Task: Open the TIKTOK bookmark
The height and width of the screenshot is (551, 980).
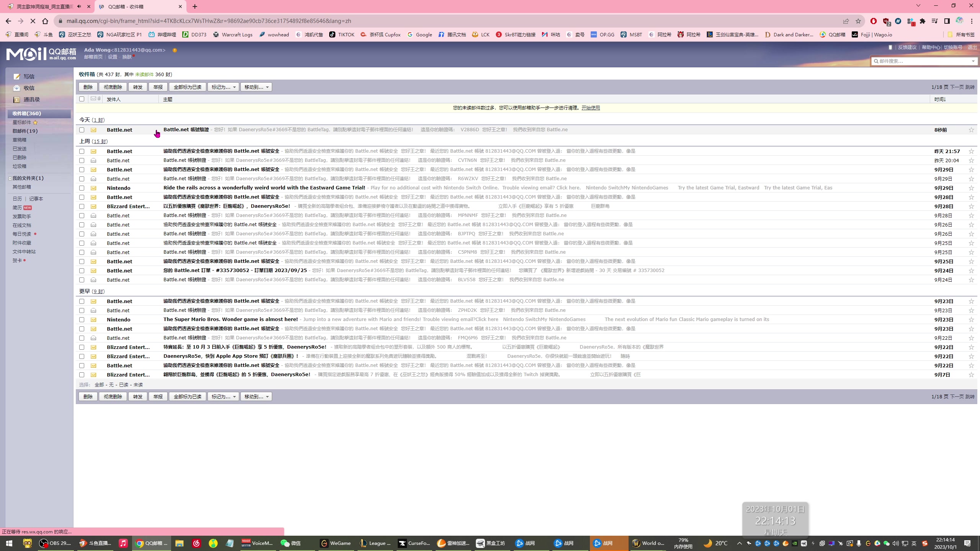Action: (342, 34)
